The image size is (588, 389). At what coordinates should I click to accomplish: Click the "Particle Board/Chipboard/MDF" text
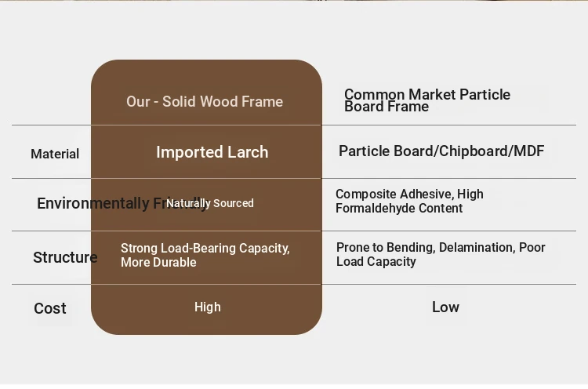(441, 151)
